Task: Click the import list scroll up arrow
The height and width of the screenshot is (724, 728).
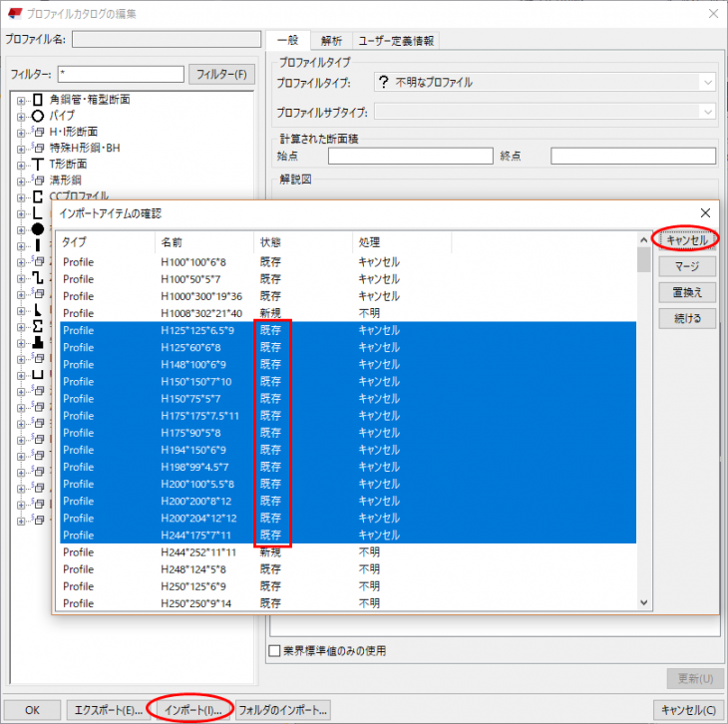Action: (x=643, y=240)
